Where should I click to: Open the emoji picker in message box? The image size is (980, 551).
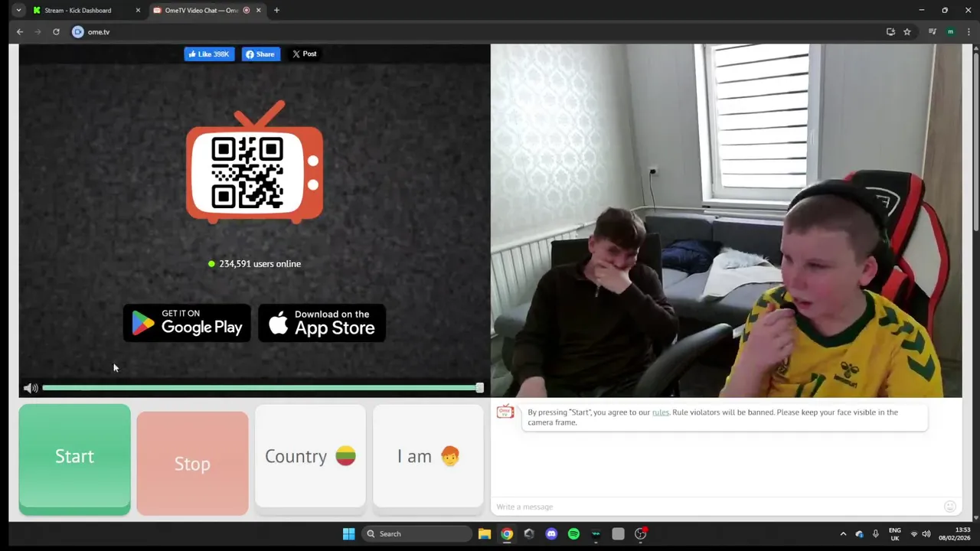click(950, 507)
